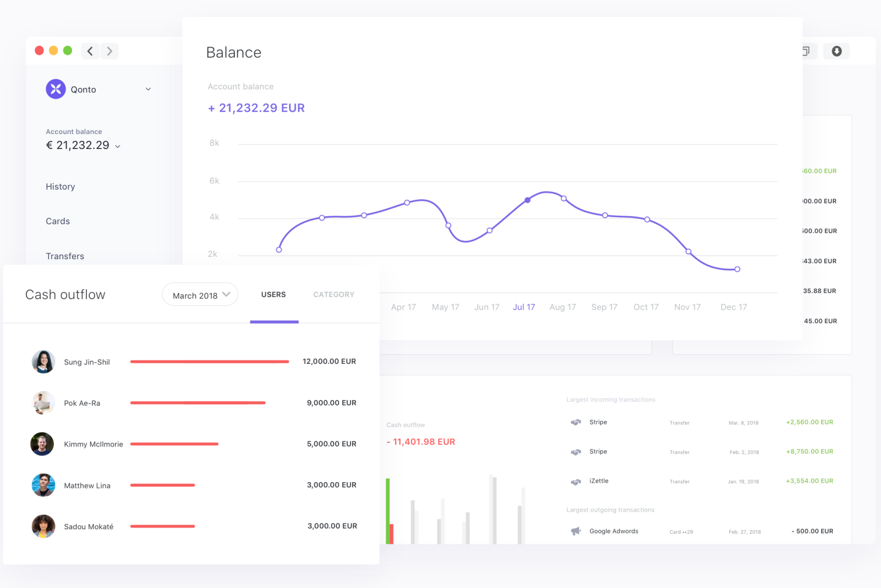Expand the account balance € 21,232.29 dropdown
The height and width of the screenshot is (588, 881).
pyautogui.click(x=118, y=146)
